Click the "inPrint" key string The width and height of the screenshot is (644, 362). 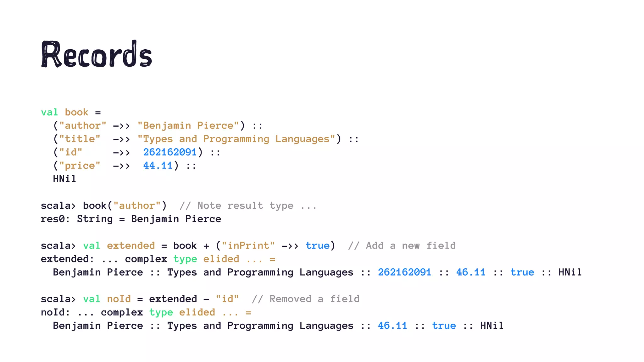[248, 245]
